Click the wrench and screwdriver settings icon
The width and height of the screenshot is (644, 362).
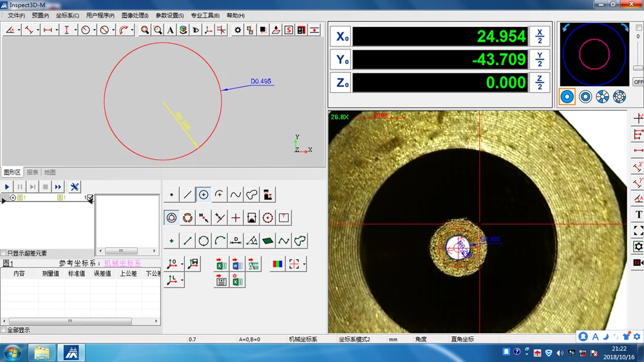(75, 187)
